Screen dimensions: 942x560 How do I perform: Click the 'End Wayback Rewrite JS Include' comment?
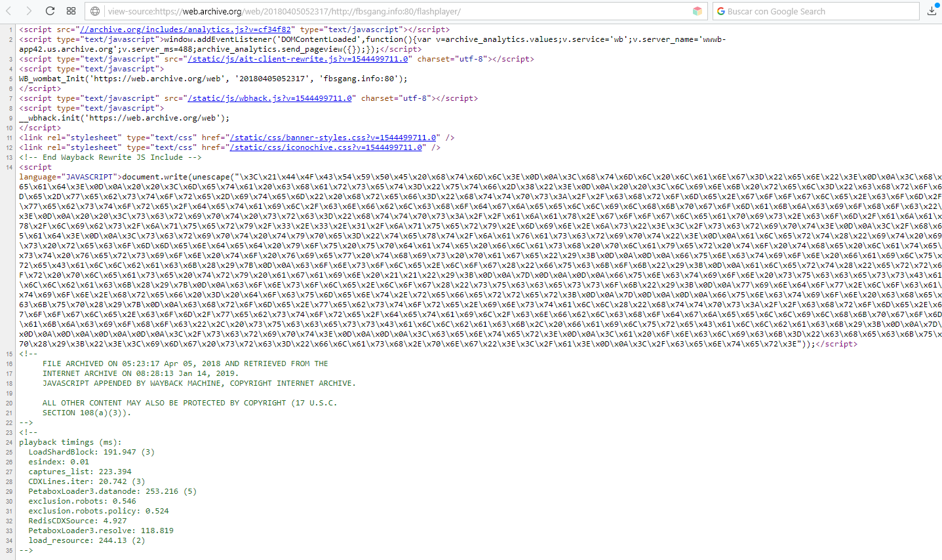110,157
